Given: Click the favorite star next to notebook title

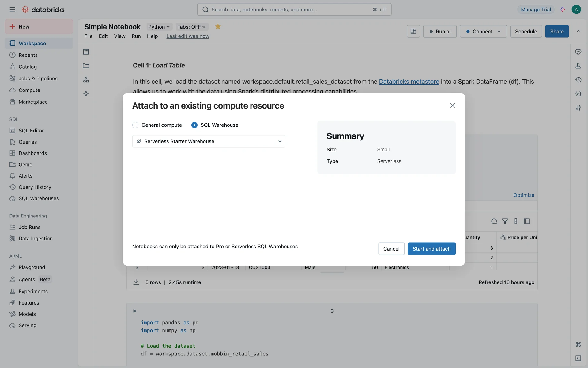Looking at the screenshot, I should click(218, 27).
